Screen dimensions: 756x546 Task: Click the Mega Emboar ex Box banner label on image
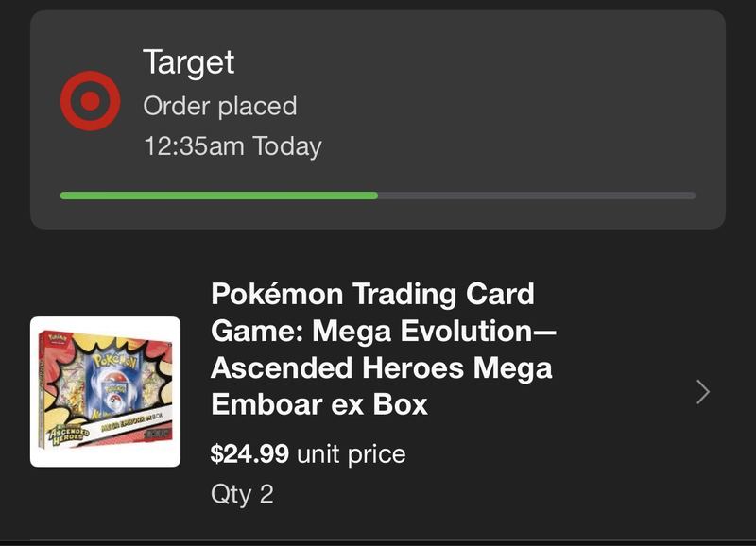click(131, 421)
